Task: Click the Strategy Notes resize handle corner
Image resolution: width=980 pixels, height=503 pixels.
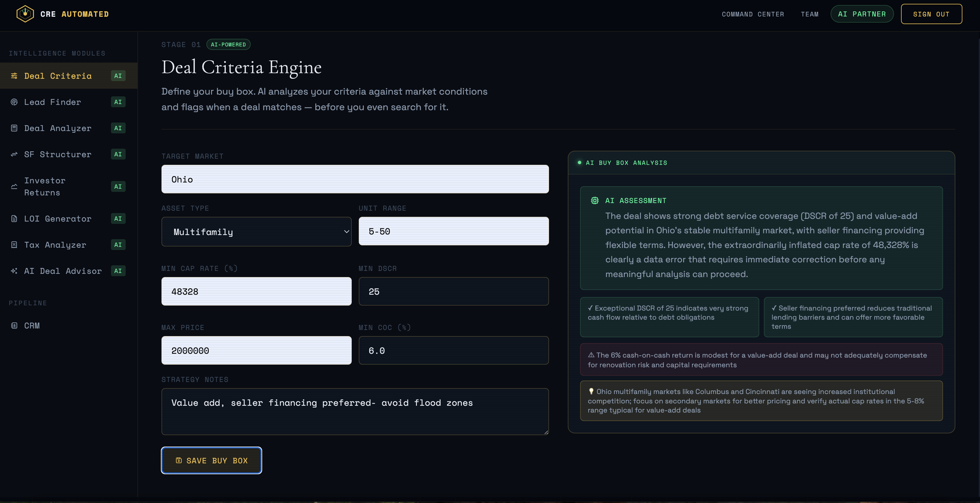Action: coord(546,432)
